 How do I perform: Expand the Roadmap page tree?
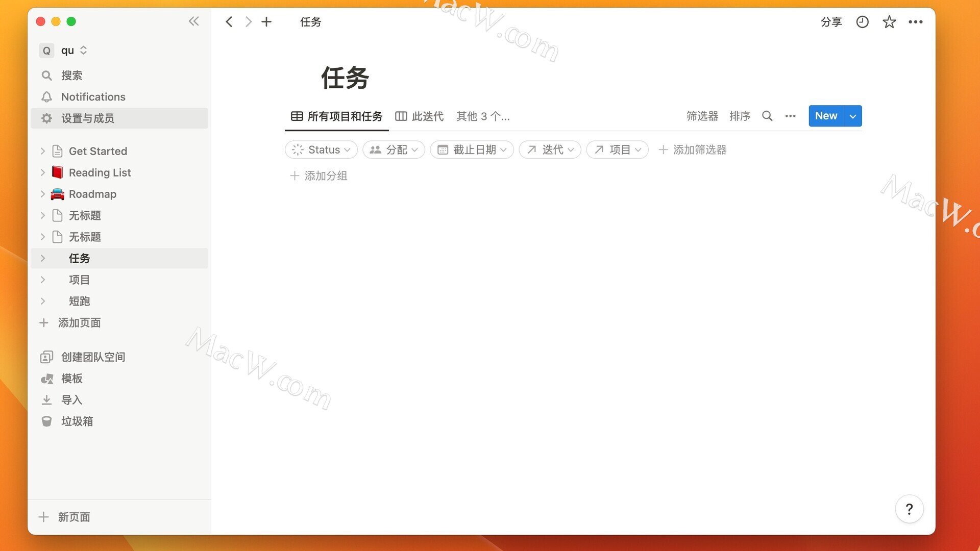pos(43,194)
